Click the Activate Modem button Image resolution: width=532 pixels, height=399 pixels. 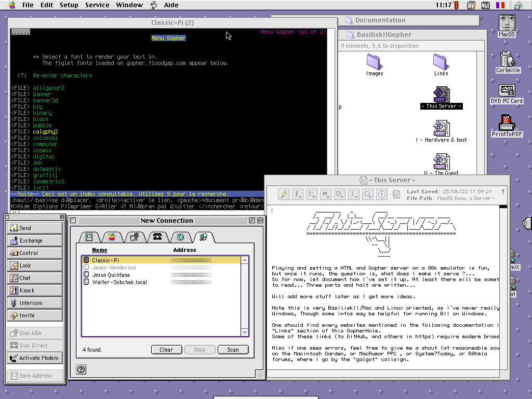(35, 358)
